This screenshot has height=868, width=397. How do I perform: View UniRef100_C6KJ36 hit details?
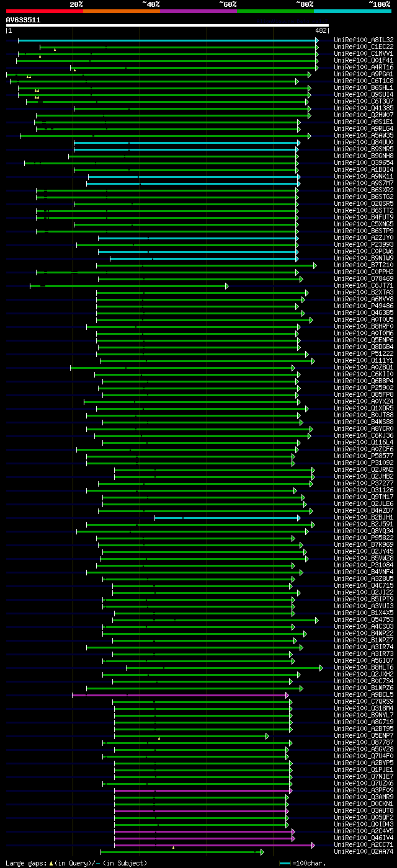pyautogui.click(x=364, y=435)
